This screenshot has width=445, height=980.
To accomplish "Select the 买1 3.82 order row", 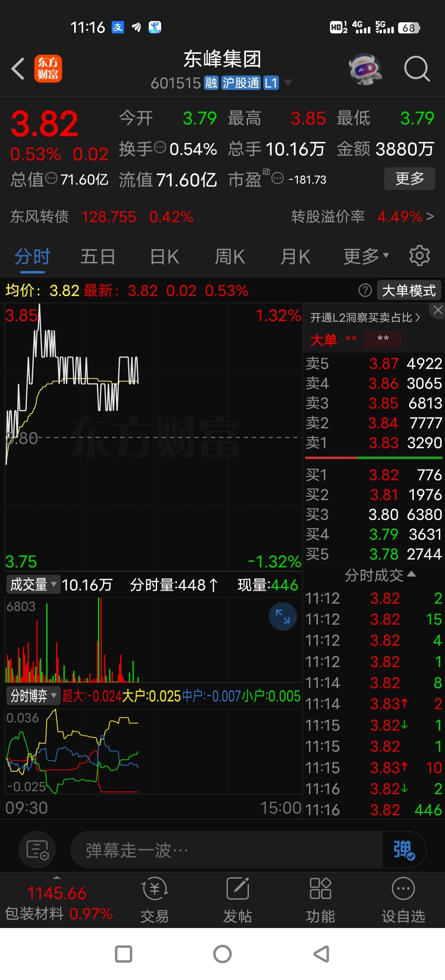I will pyautogui.click(x=374, y=475).
